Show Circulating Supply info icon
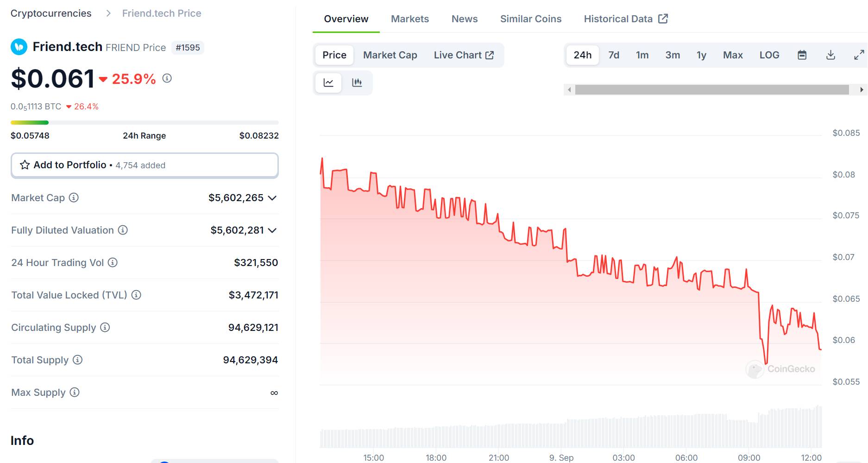The width and height of the screenshot is (868, 463). [x=105, y=327]
